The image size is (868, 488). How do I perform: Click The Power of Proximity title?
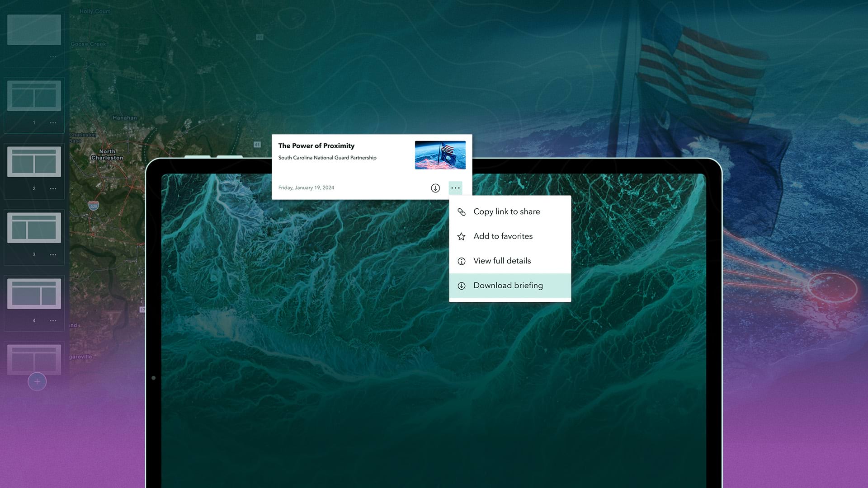point(316,146)
